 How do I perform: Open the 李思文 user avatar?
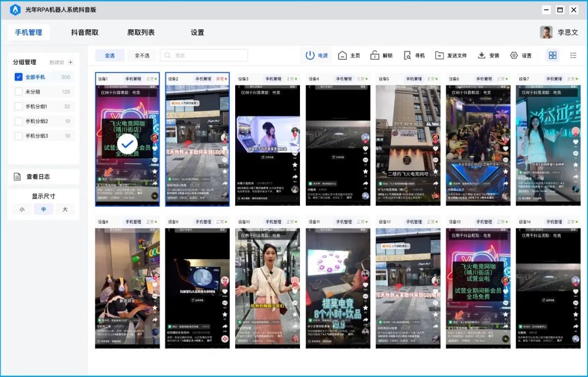(x=546, y=32)
